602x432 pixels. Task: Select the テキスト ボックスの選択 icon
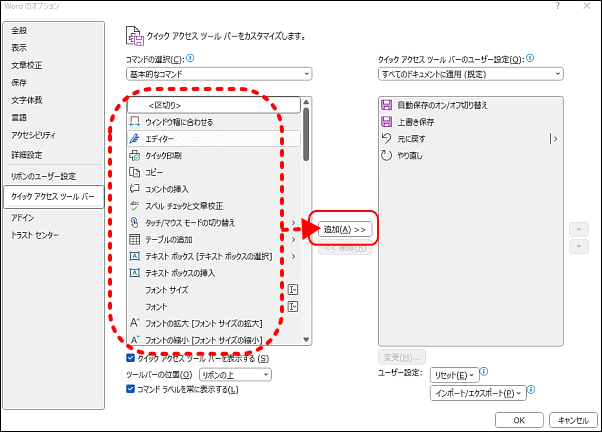coord(134,256)
